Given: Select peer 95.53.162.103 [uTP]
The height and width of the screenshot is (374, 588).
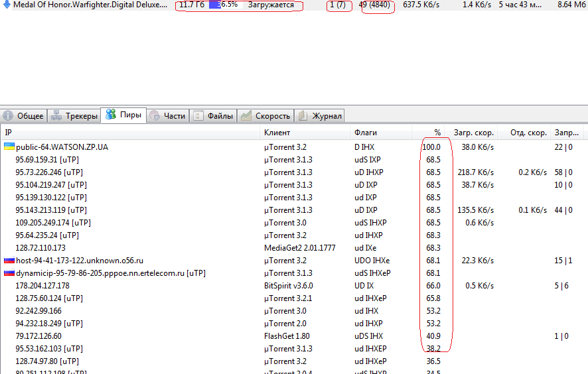Looking at the screenshot, I should pos(49,349).
